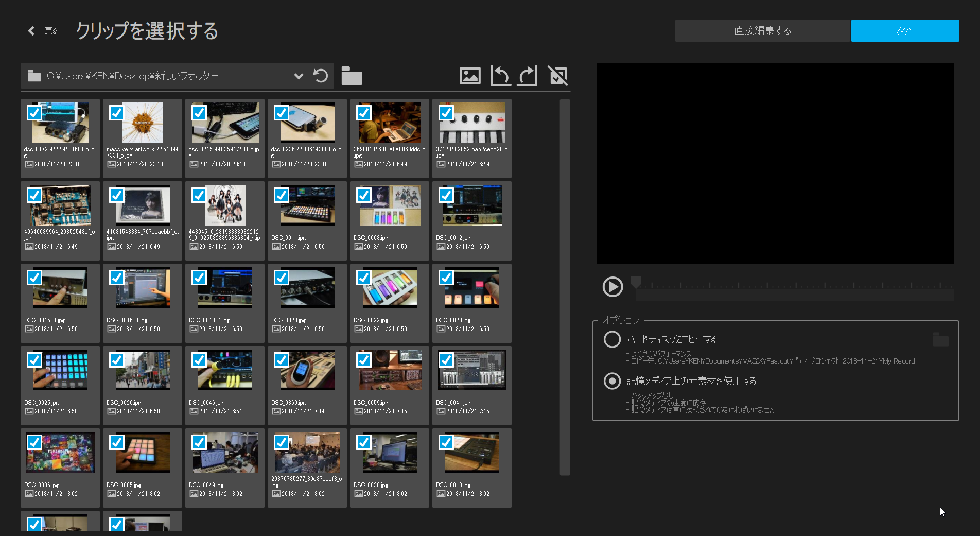Refresh the folder listing
This screenshot has width=980, height=536.
tap(321, 76)
